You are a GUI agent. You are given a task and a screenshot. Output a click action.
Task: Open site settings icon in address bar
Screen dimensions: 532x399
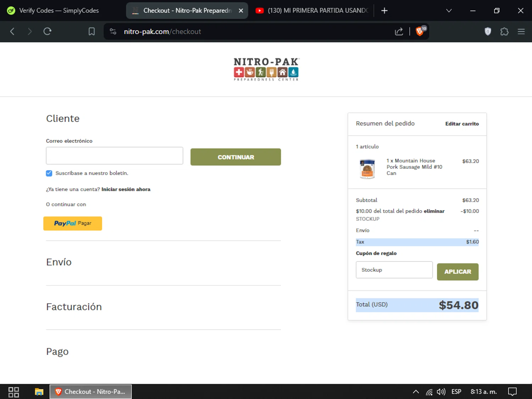(113, 32)
